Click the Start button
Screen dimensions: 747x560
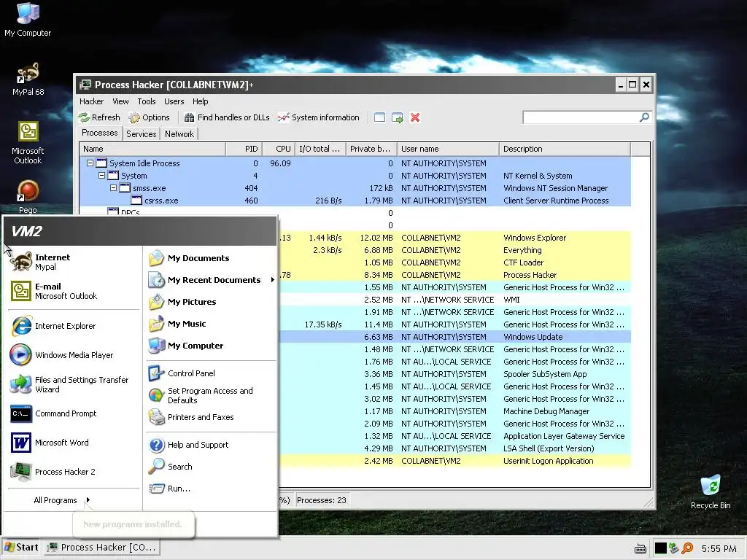(x=21, y=548)
